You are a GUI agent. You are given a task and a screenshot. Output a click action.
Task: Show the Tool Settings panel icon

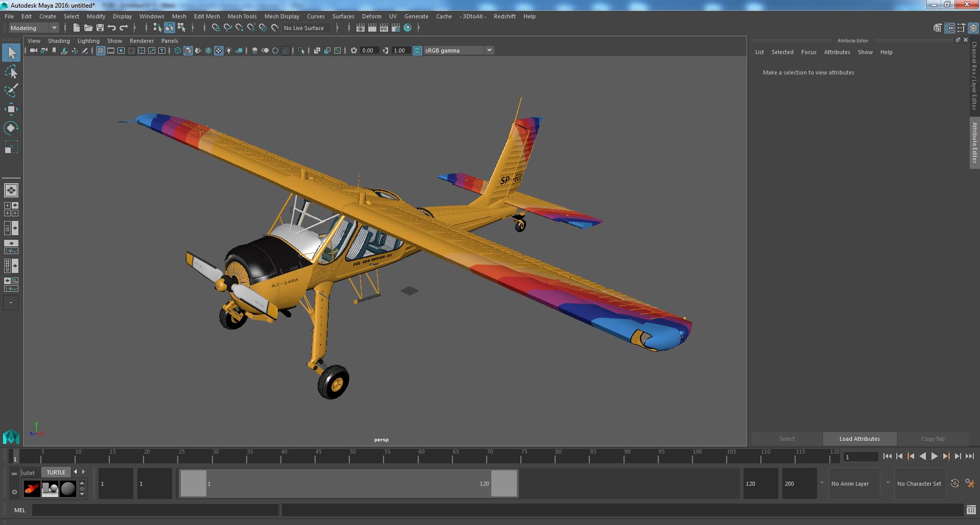tap(962, 28)
